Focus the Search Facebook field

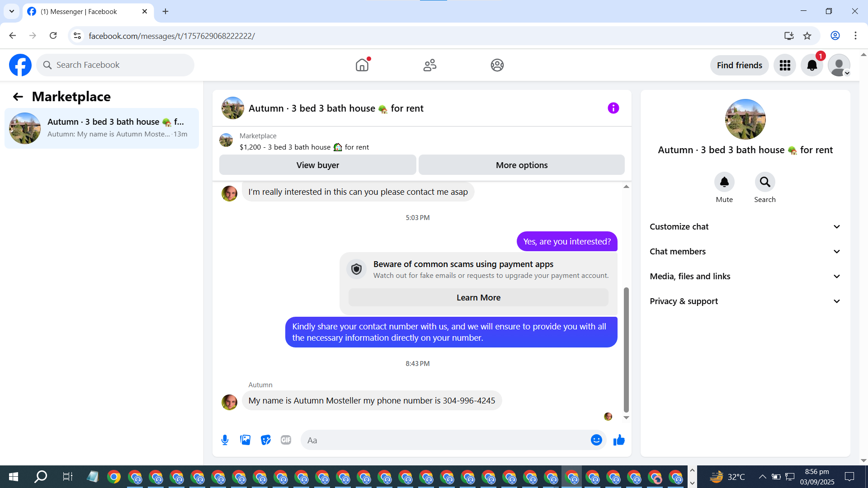pyautogui.click(x=115, y=65)
